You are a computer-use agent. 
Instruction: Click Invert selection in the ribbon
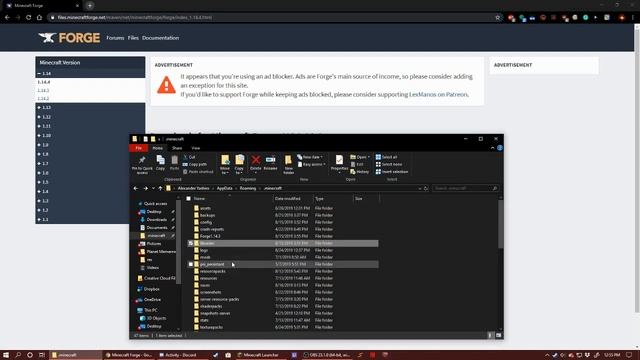(392, 172)
